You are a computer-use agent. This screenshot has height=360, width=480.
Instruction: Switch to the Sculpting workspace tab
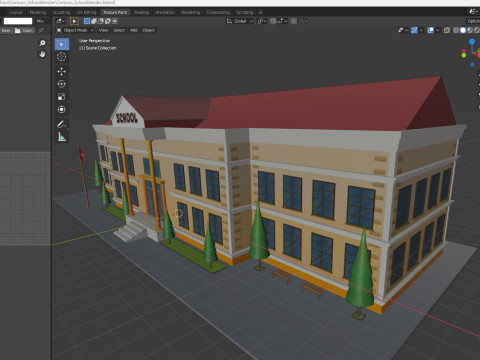(x=62, y=12)
